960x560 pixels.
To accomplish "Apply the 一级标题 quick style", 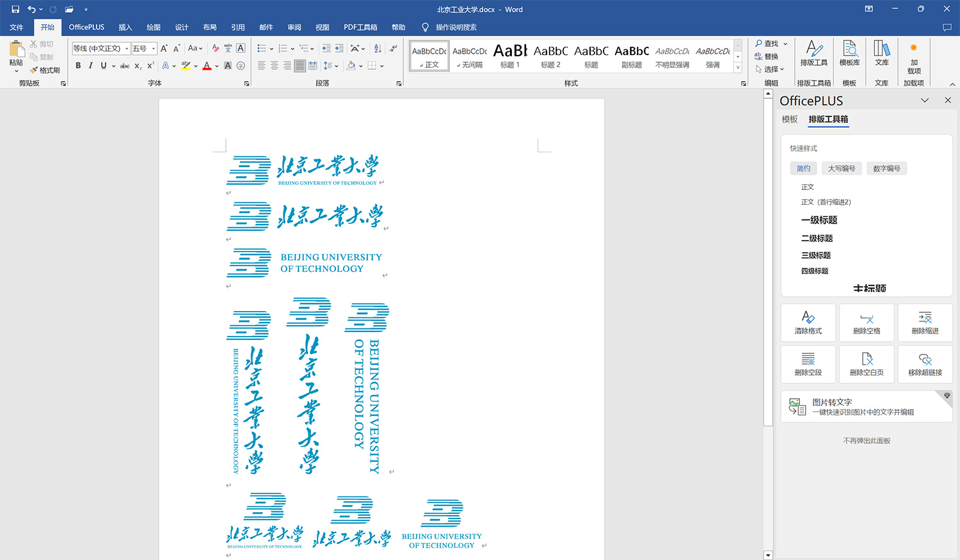I will [819, 220].
